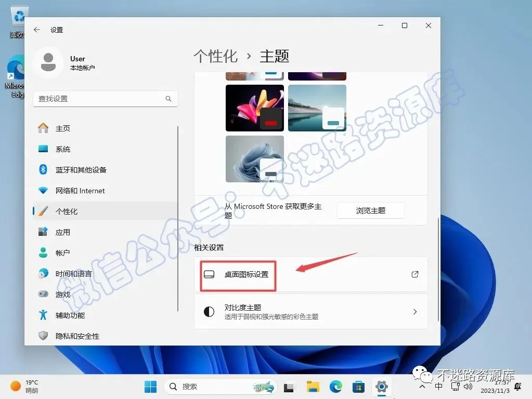
Task: Switch the 中 input method indicator
Action: tap(438, 387)
